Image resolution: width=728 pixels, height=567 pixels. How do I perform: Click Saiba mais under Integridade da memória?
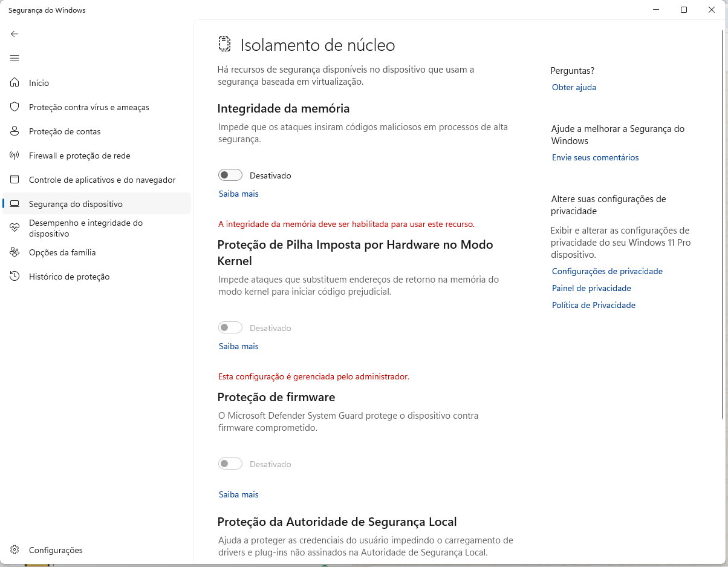coord(239,194)
